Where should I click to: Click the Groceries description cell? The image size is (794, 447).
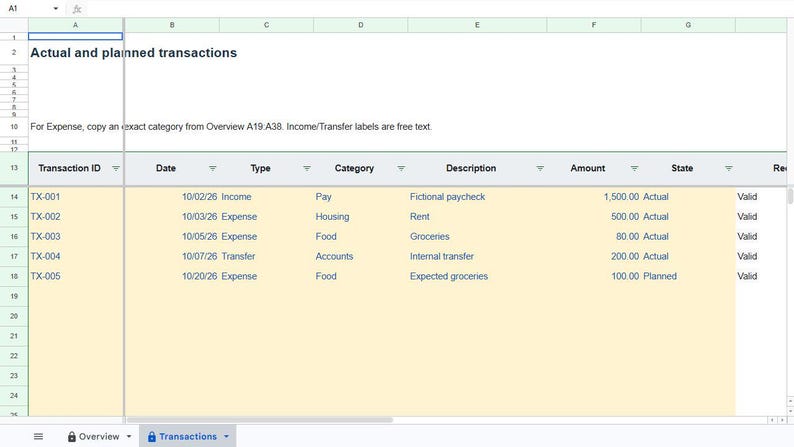point(477,236)
